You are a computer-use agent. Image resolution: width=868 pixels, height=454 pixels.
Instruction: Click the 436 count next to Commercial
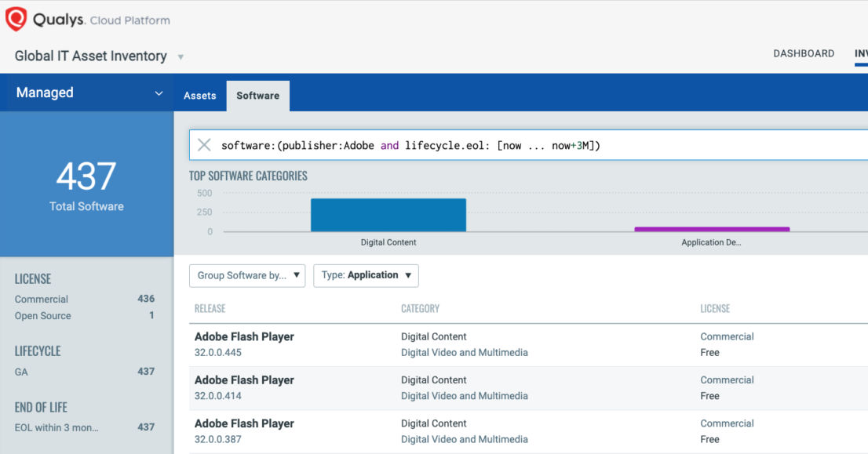point(146,299)
